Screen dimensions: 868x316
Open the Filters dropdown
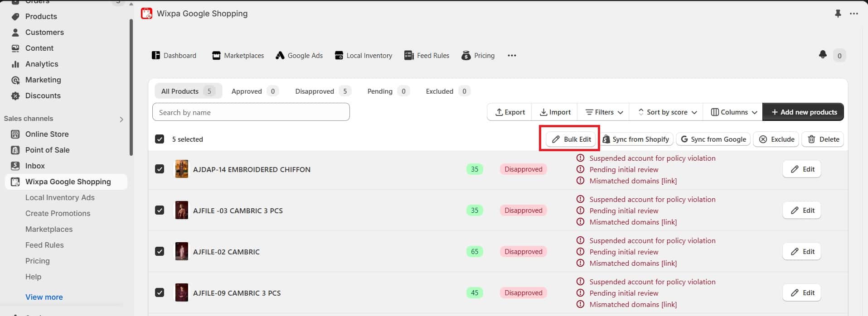tap(604, 112)
